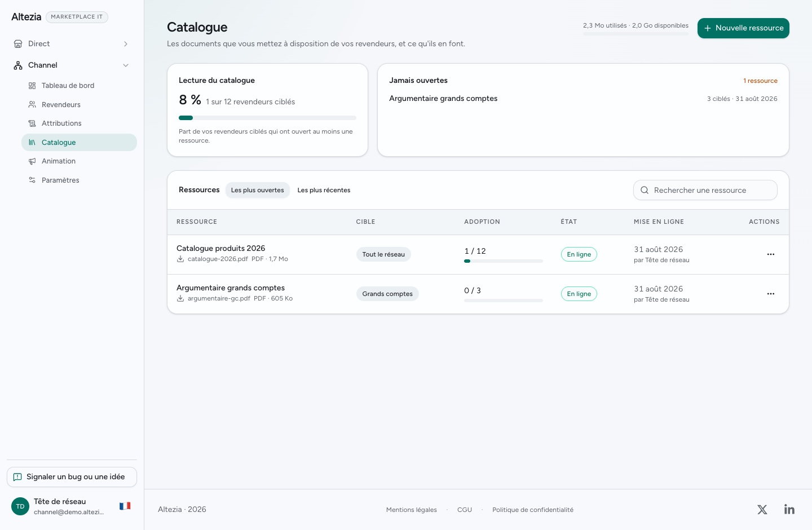Click the 'Nouvelle ressource' button
This screenshot has height=530, width=812.
pyautogui.click(x=743, y=28)
